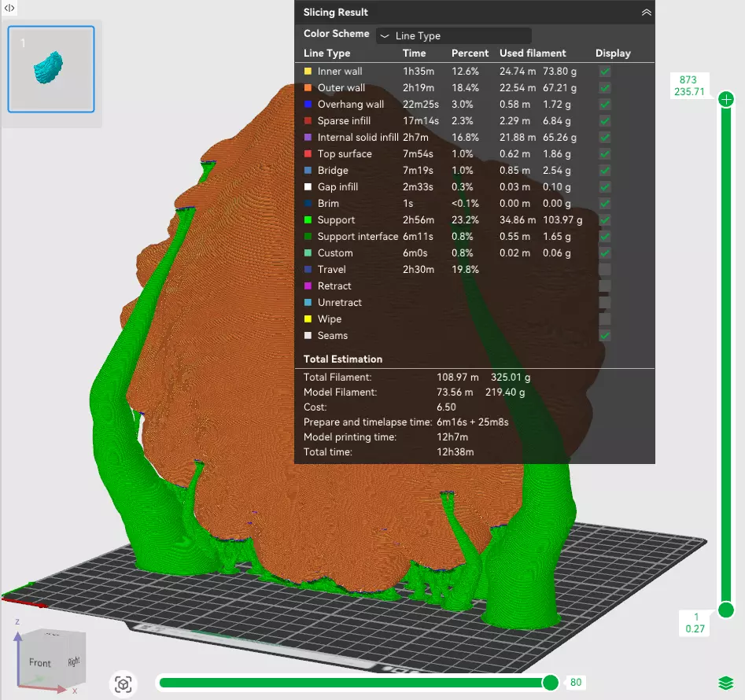This screenshot has width=745, height=700.
Task: Toggle Custom display checkbox
Action: pyautogui.click(x=605, y=253)
